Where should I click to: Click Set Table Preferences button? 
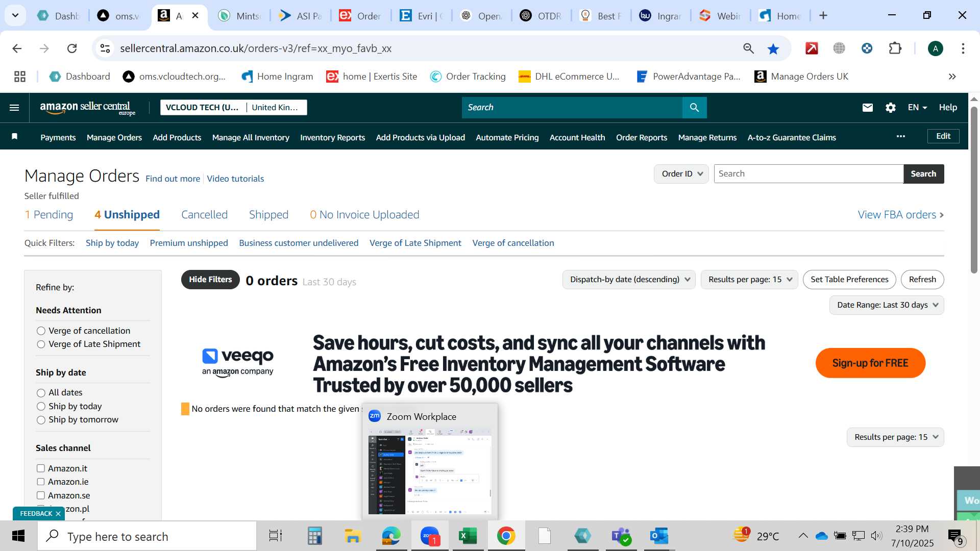(849, 280)
